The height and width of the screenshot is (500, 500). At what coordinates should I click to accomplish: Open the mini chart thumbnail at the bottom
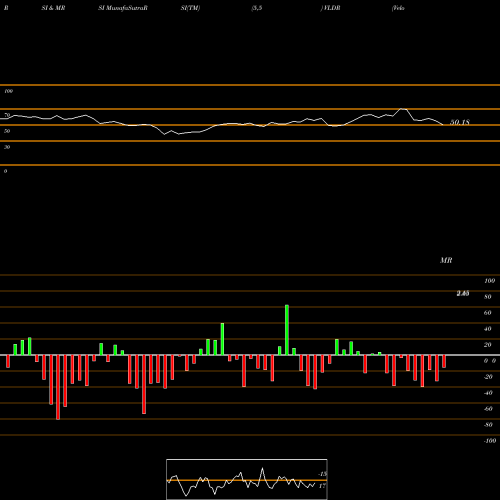click(x=247, y=479)
